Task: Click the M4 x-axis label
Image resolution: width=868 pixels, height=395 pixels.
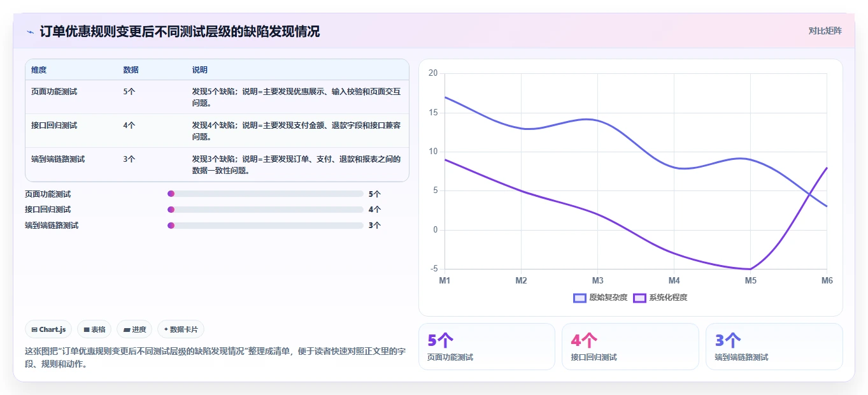Action: pyautogui.click(x=674, y=281)
